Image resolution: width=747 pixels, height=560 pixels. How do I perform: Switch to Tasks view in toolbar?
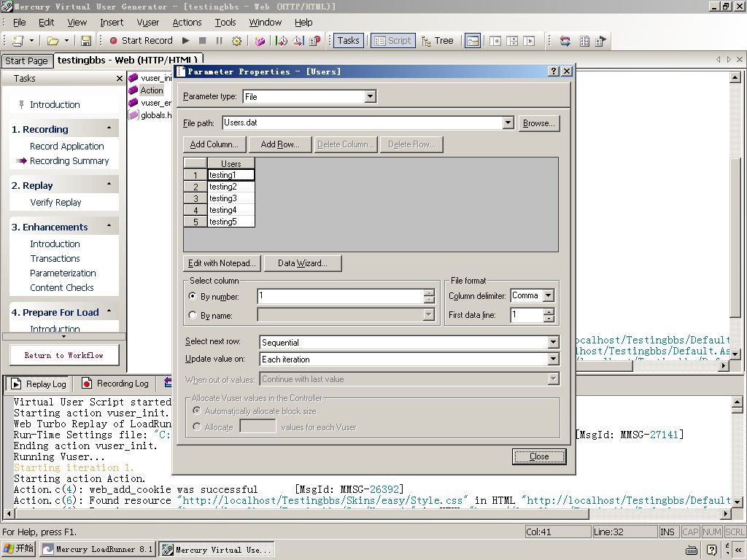349,41
